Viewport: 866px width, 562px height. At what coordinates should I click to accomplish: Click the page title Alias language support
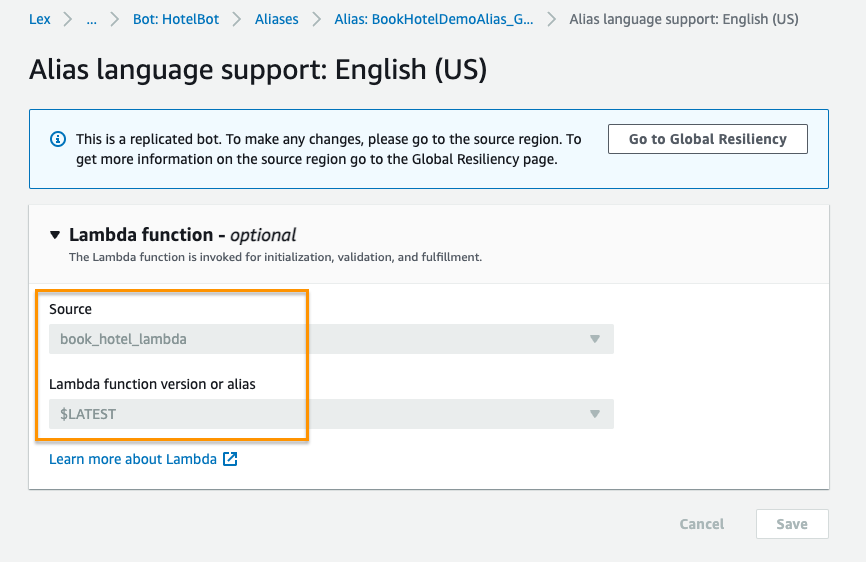click(258, 70)
